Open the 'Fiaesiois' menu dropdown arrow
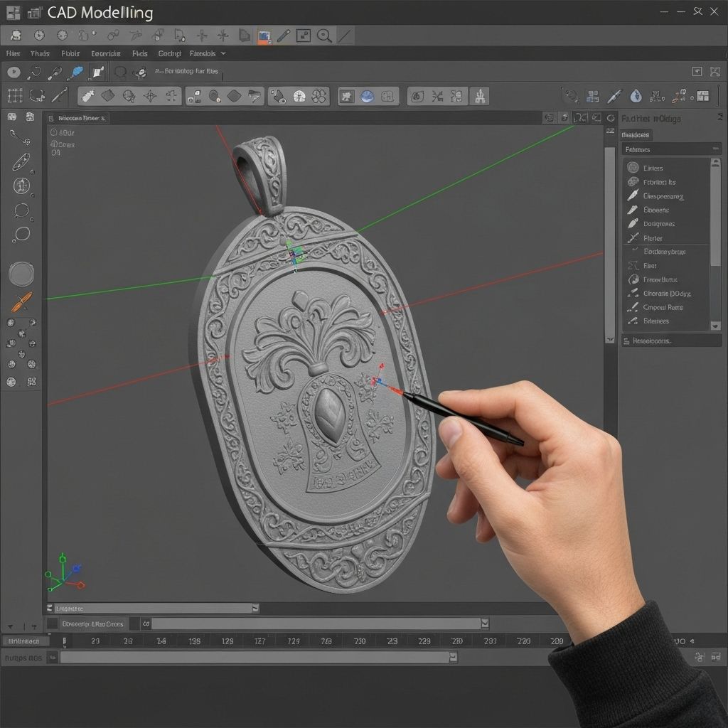The image size is (728, 728). [223, 53]
